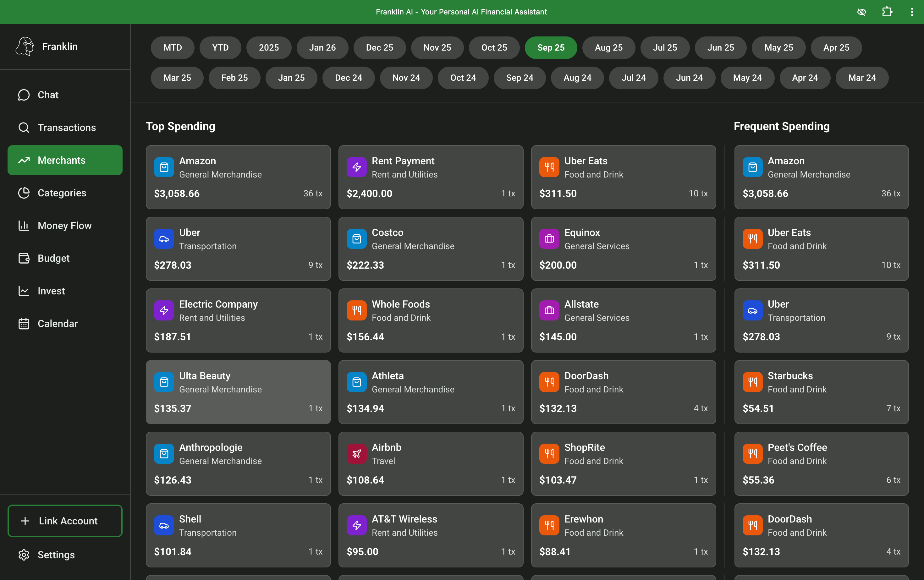The image size is (924, 580).
Task: Open the Electric Company merchant card
Action: (x=238, y=321)
